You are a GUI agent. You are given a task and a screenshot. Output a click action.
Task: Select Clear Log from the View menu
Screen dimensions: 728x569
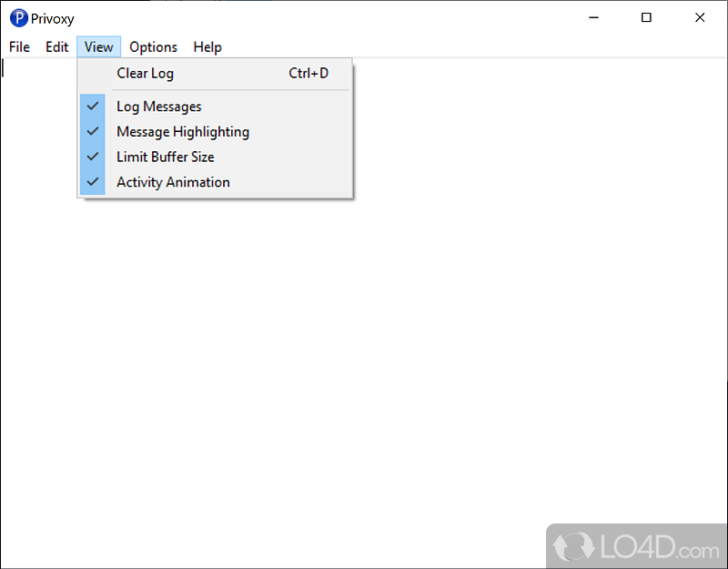click(x=145, y=74)
